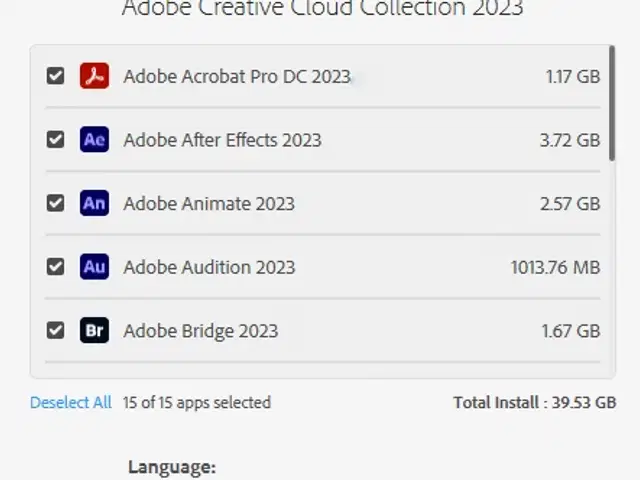Uncheck the Adobe Acrobat Pro DC 2023 checkbox
640x480 pixels.
click(x=55, y=76)
